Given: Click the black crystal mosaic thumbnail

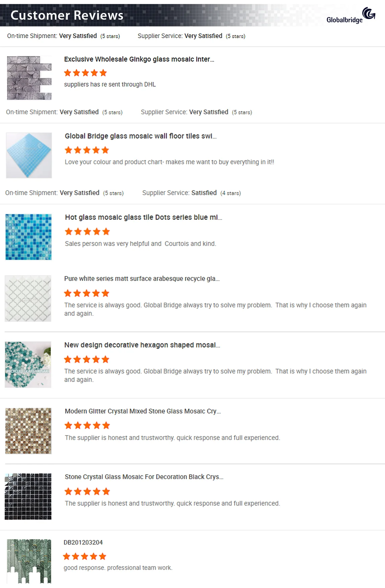Looking at the screenshot, I should coord(28,496).
